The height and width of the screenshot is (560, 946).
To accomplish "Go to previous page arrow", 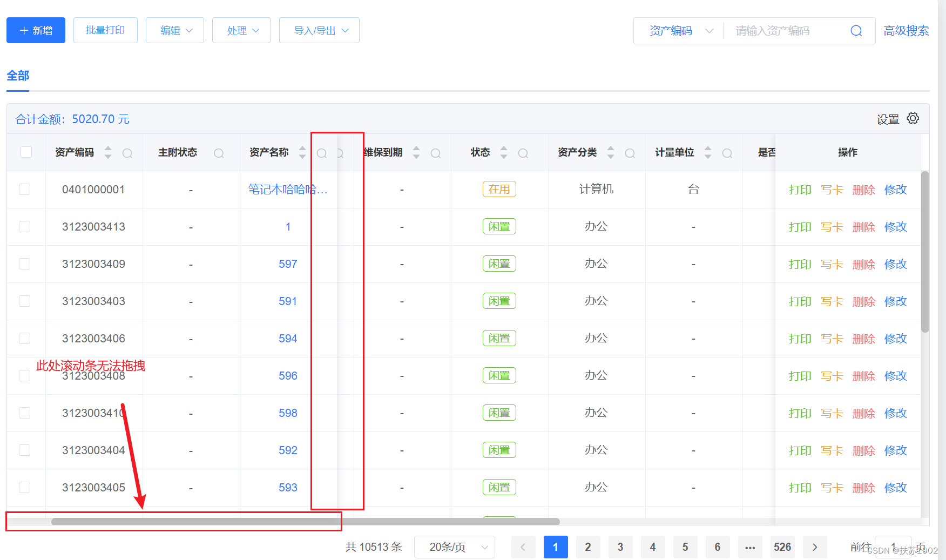I will click(523, 547).
